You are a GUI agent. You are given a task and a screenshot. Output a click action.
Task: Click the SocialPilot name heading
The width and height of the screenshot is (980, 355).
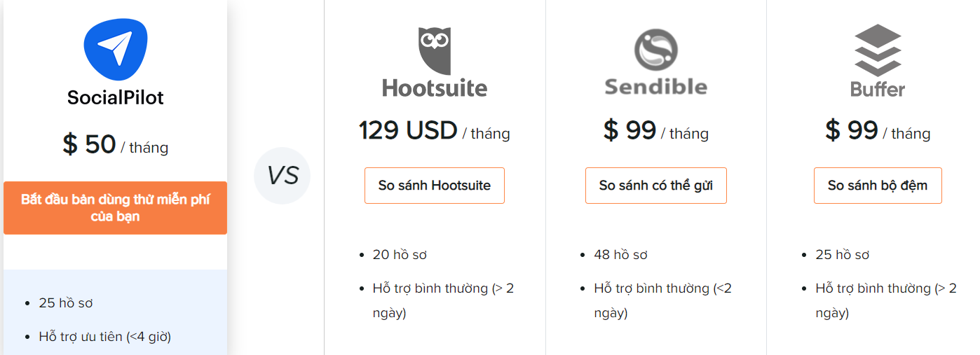click(115, 97)
